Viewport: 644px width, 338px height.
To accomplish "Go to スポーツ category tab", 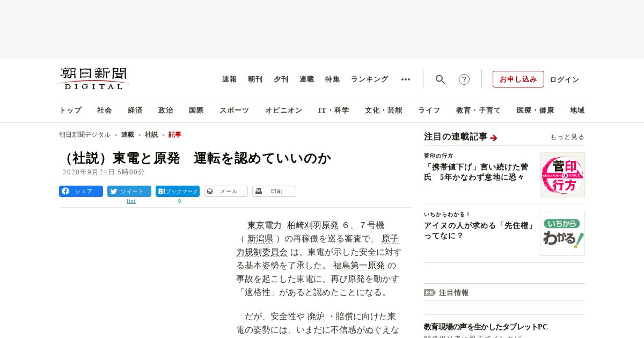I will [x=234, y=111].
